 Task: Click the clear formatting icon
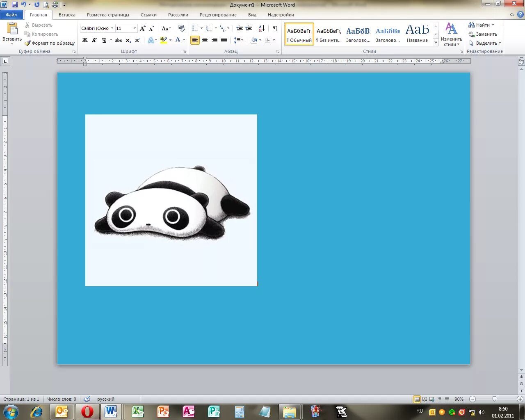pos(182,28)
